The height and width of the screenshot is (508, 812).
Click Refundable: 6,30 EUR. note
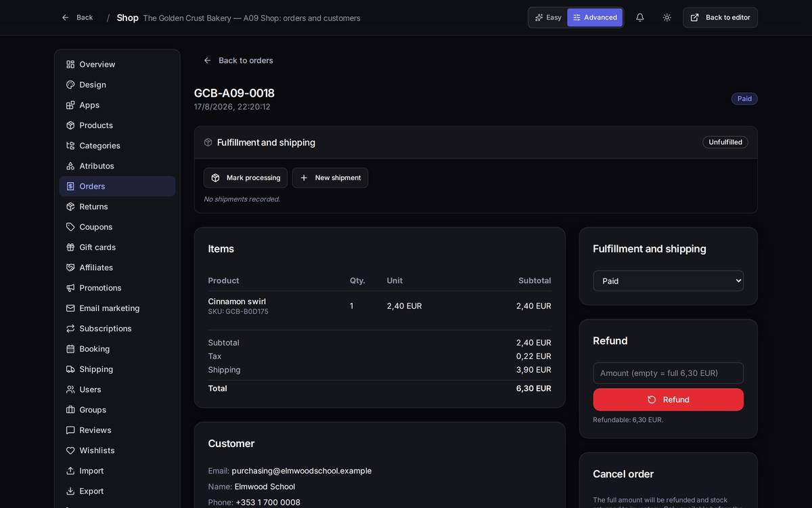click(628, 420)
